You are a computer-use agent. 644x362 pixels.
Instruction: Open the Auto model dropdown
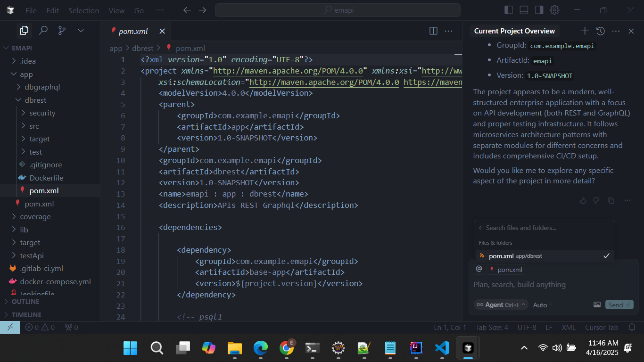(x=543, y=305)
